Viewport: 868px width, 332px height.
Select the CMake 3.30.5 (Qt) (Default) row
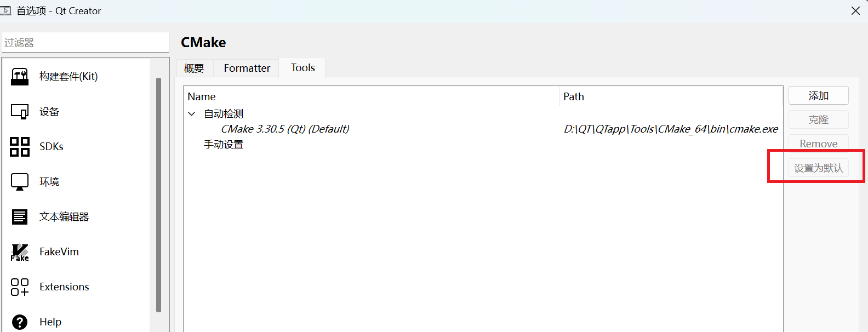pos(482,129)
